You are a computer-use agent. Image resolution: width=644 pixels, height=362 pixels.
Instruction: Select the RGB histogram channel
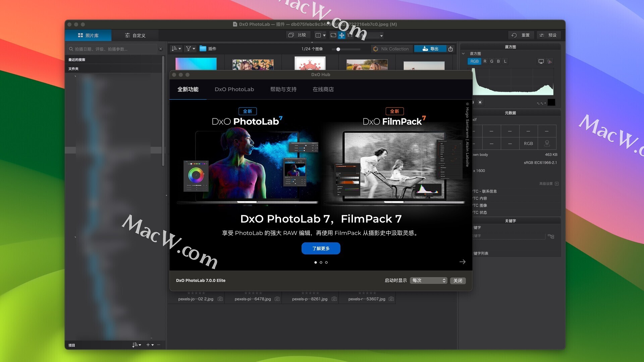[474, 61]
